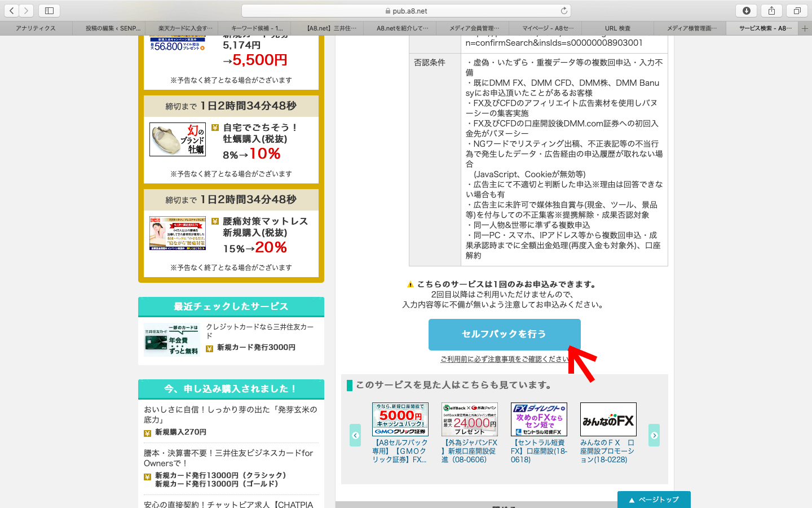The height and width of the screenshot is (508, 812).
Task: Open the 発芽玄米の底力 link
Action: 231,414
